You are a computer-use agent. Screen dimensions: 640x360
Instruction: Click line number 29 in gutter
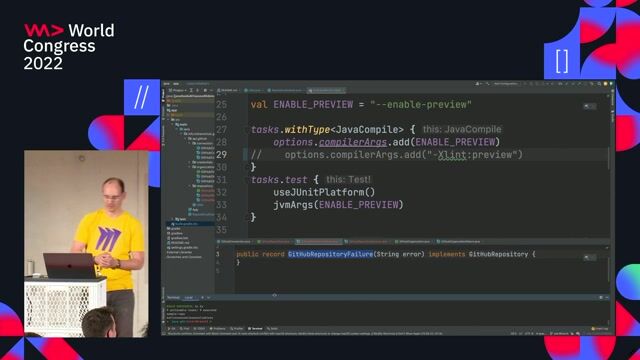[221, 155]
